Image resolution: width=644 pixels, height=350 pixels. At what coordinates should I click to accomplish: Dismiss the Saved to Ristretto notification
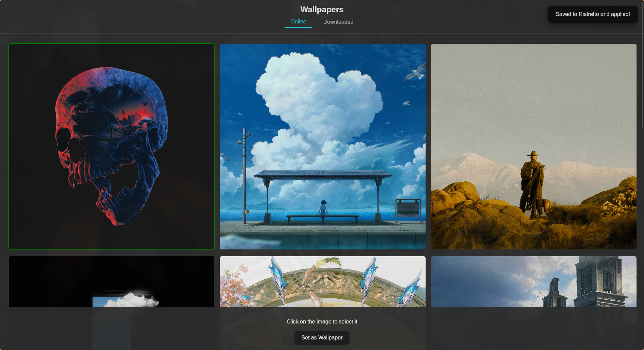[x=592, y=14]
